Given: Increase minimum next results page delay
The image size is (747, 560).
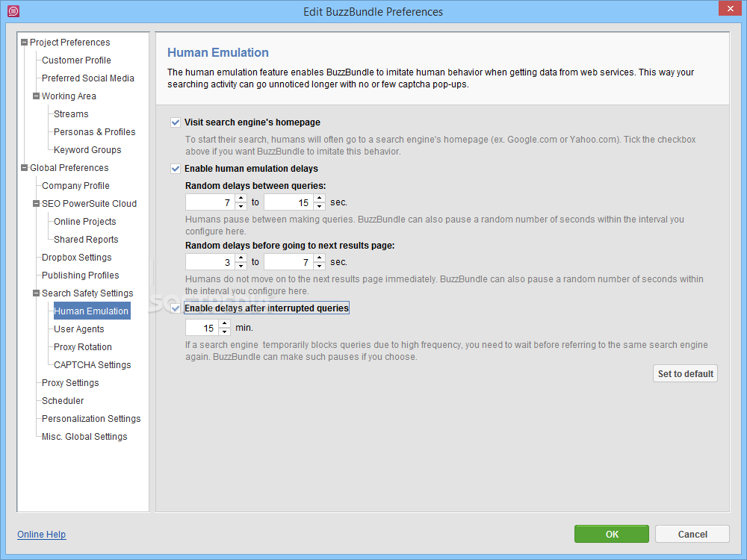Looking at the screenshot, I should (x=241, y=258).
